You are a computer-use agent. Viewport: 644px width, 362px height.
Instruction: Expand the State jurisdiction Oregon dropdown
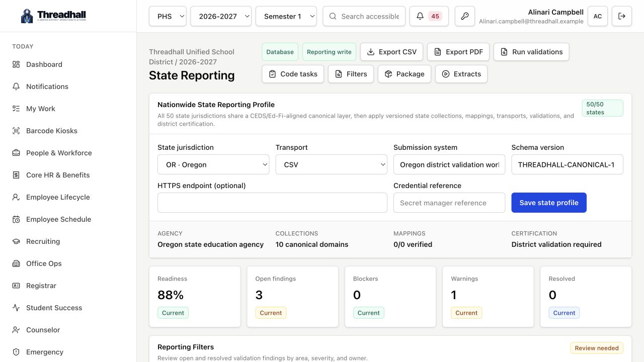coord(213,164)
